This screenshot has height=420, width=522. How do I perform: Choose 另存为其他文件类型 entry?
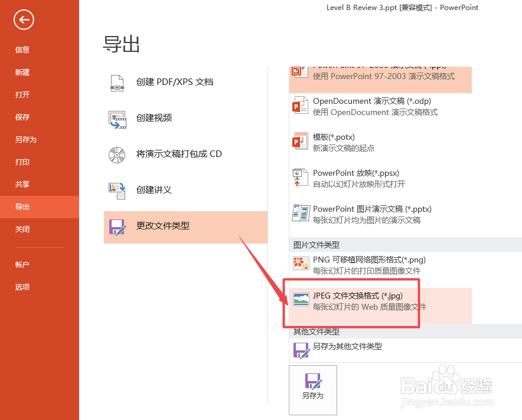coord(348,346)
